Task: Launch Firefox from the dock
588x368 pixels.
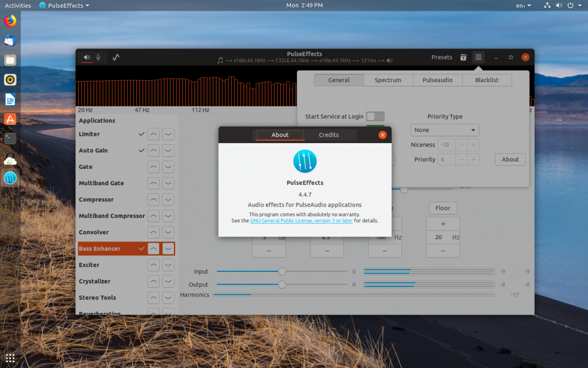Action: point(10,21)
